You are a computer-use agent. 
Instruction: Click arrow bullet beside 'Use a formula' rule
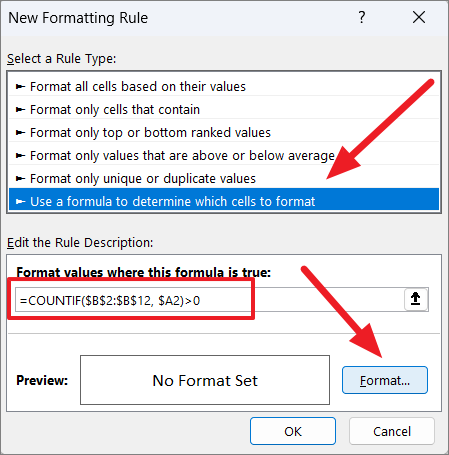[21, 201]
